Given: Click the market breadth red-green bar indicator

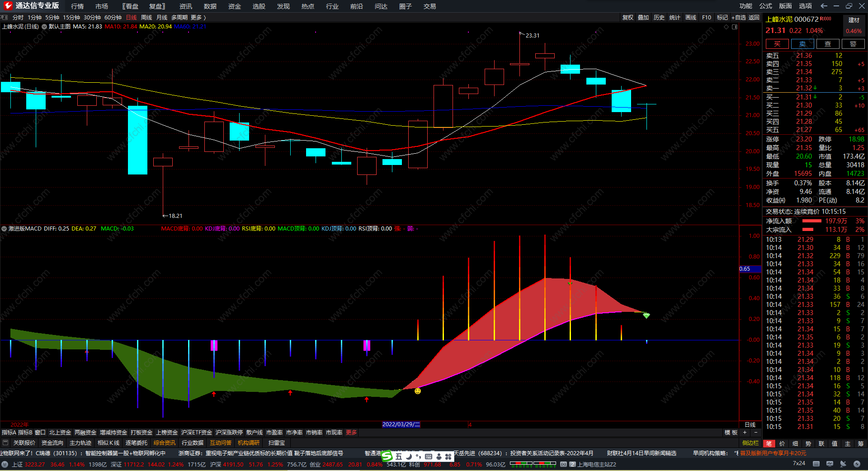Looking at the screenshot, I should pos(533,464).
